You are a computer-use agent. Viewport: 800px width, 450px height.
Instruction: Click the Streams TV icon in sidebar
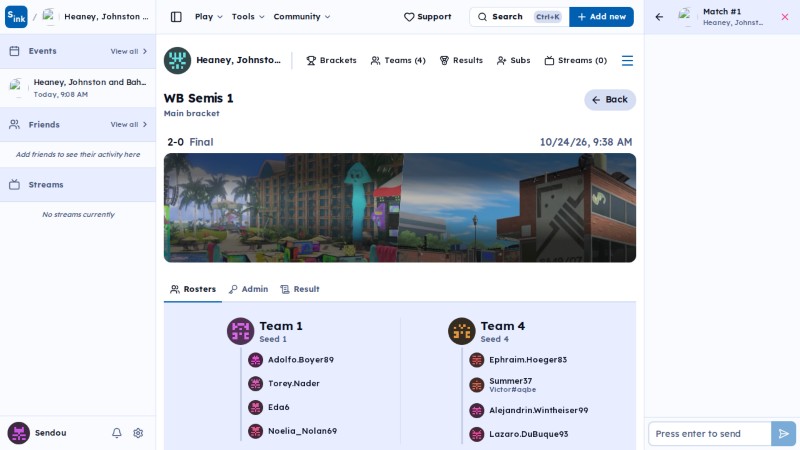(14, 185)
